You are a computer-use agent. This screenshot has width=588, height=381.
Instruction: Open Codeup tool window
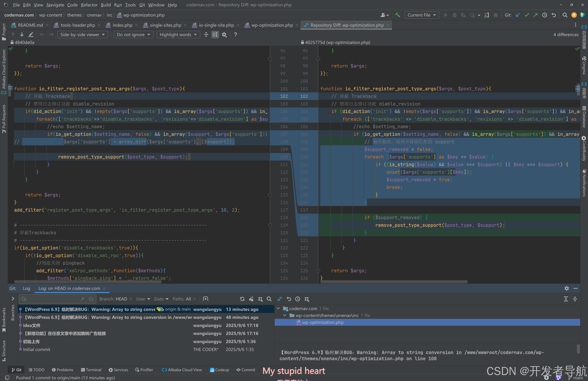click(x=220, y=370)
